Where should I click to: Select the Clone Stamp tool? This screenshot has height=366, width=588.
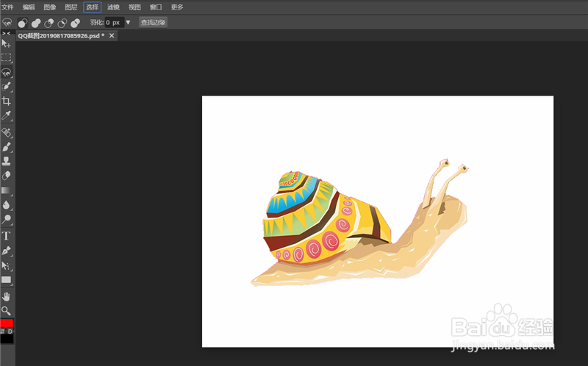pyautogui.click(x=7, y=161)
